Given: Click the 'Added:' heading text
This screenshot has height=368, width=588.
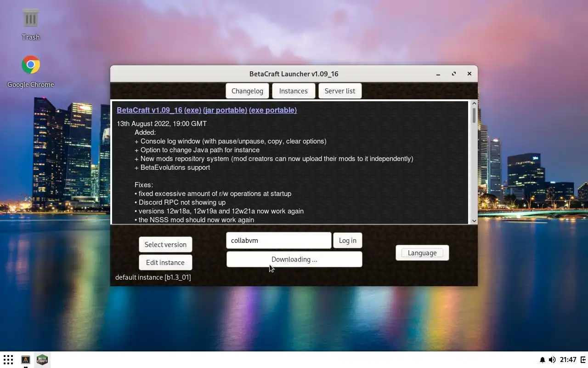Looking at the screenshot, I should pyautogui.click(x=145, y=132).
